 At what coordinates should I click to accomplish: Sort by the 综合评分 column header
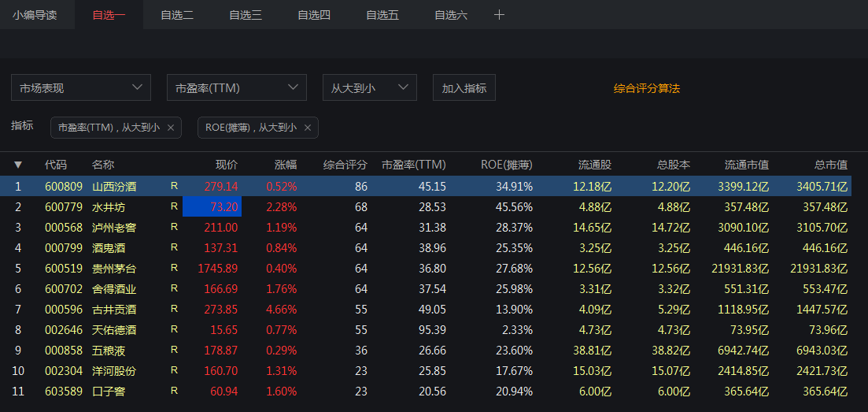click(345, 165)
